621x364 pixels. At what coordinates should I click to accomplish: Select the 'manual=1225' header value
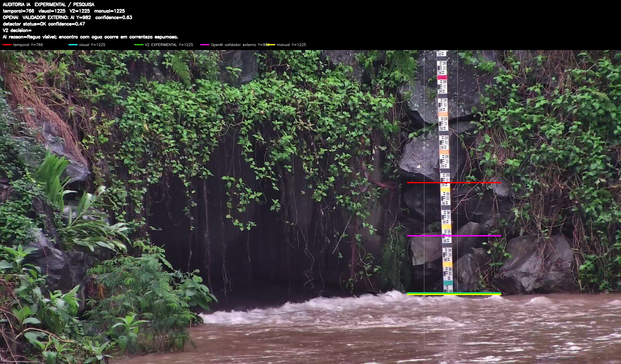110,11
